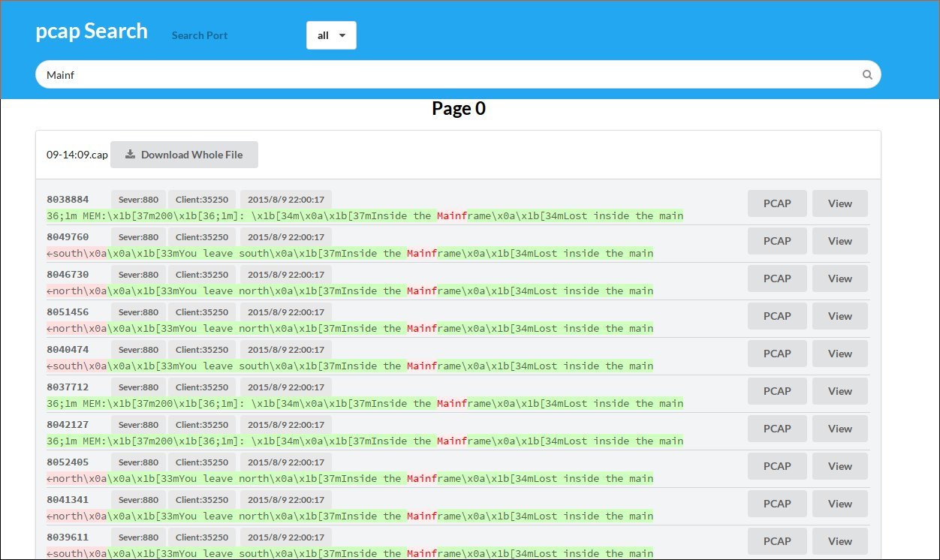940x560 pixels.
Task: View packet 8046730
Action: 840,278
